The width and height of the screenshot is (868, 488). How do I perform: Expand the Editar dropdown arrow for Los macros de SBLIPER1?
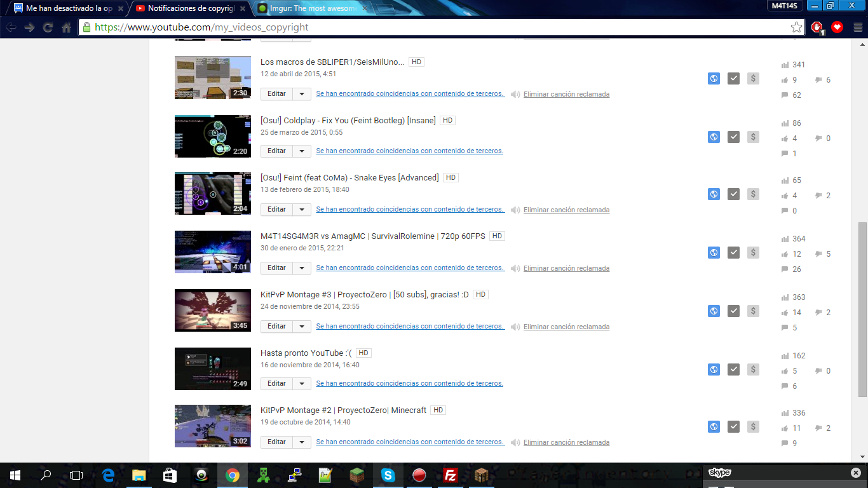pyautogui.click(x=302, y=94)
